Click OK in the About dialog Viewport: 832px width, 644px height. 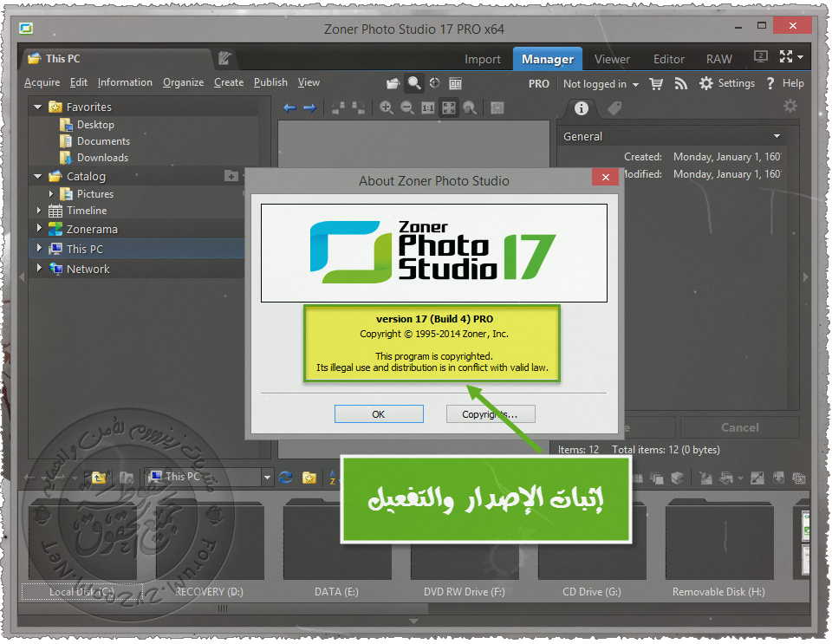379,414
